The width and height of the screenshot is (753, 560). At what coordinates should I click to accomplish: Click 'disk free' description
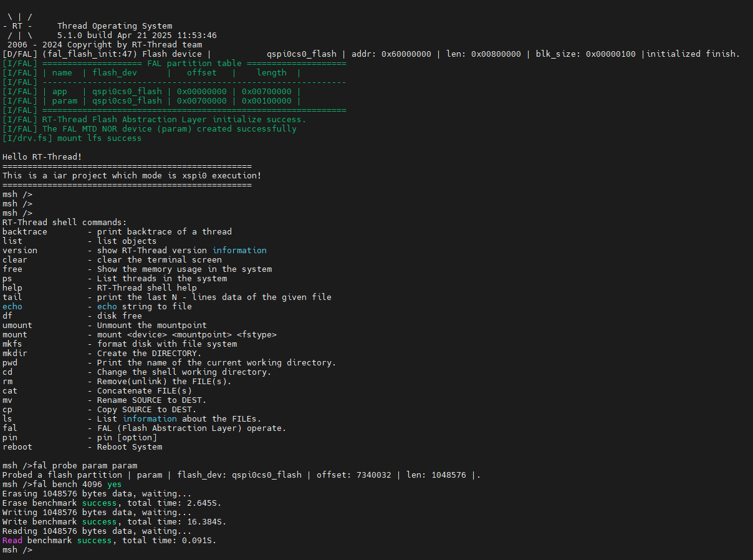pos(119,316)
